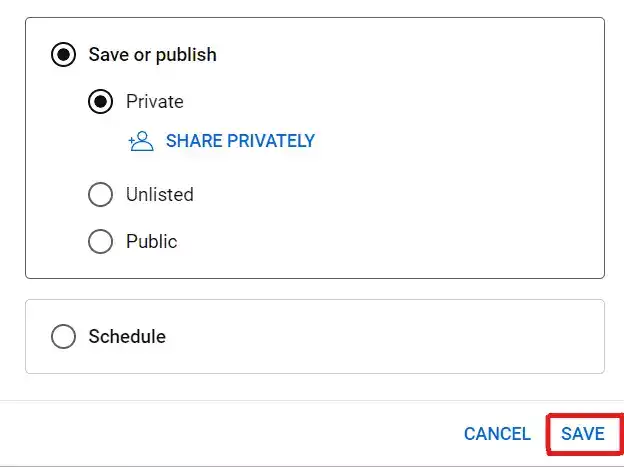Screen dimensions: 624x467
Task: Click the Schedule label text
Action: click(127, 336)
